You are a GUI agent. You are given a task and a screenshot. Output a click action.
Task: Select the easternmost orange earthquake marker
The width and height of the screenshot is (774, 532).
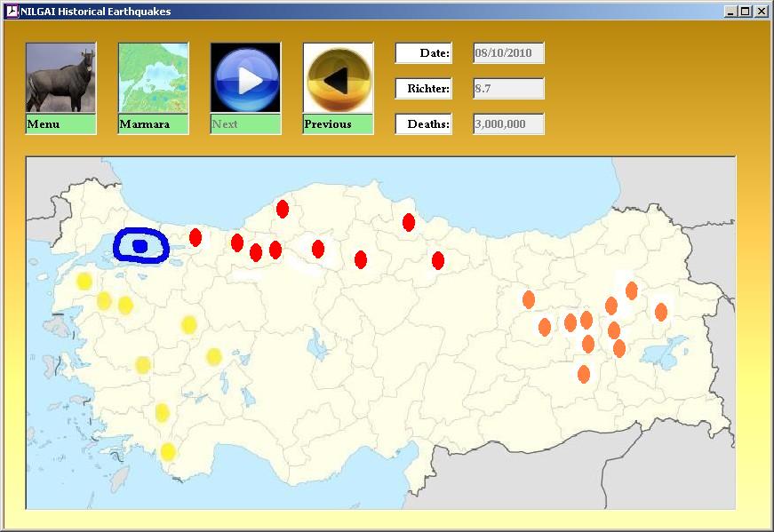661,312
